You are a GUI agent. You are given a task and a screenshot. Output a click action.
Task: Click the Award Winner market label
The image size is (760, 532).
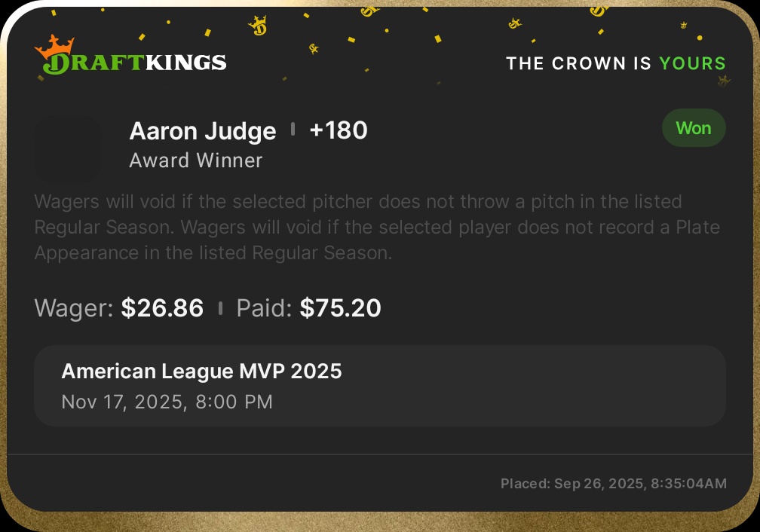(196, 161)
